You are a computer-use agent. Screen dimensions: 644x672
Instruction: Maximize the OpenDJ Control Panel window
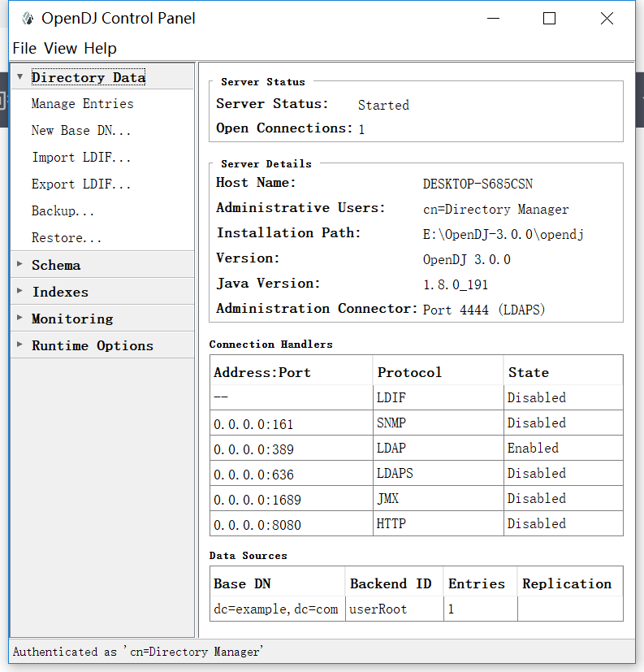pos(549,19)
